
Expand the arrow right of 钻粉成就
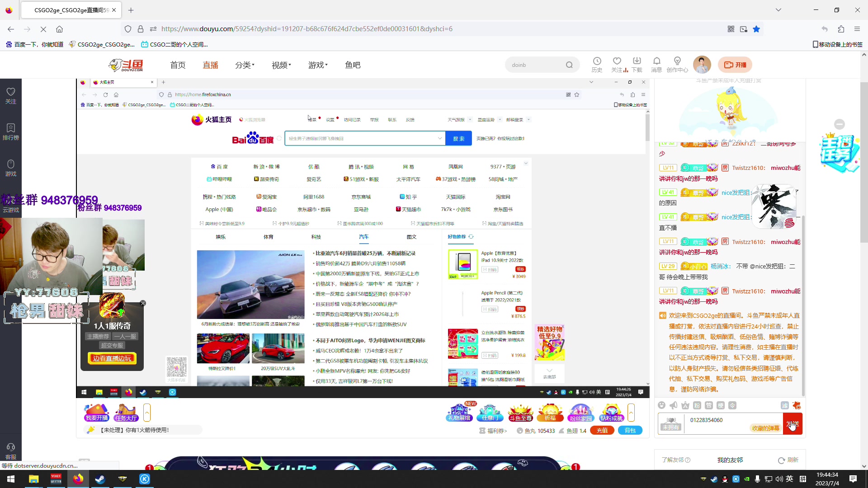tap(631, 412)
